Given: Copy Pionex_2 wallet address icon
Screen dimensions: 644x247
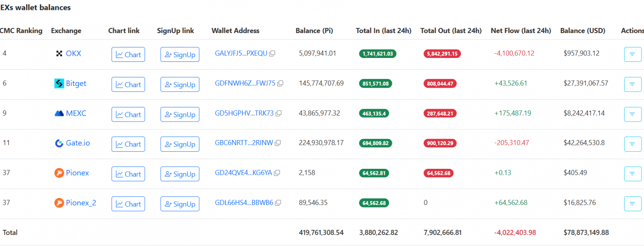Looking at the screenshot, I should pos(278,203).
